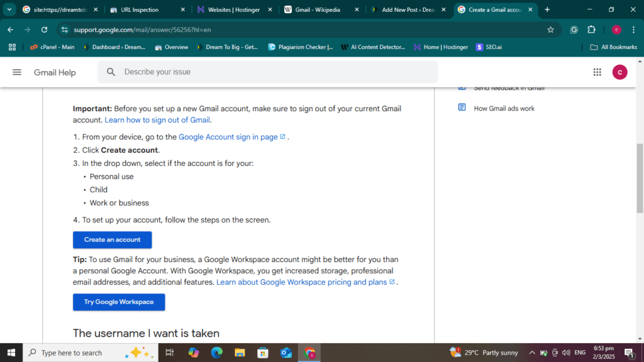Open the Windows Start menu
Screen dimensions: 644x362
(11, 353)
